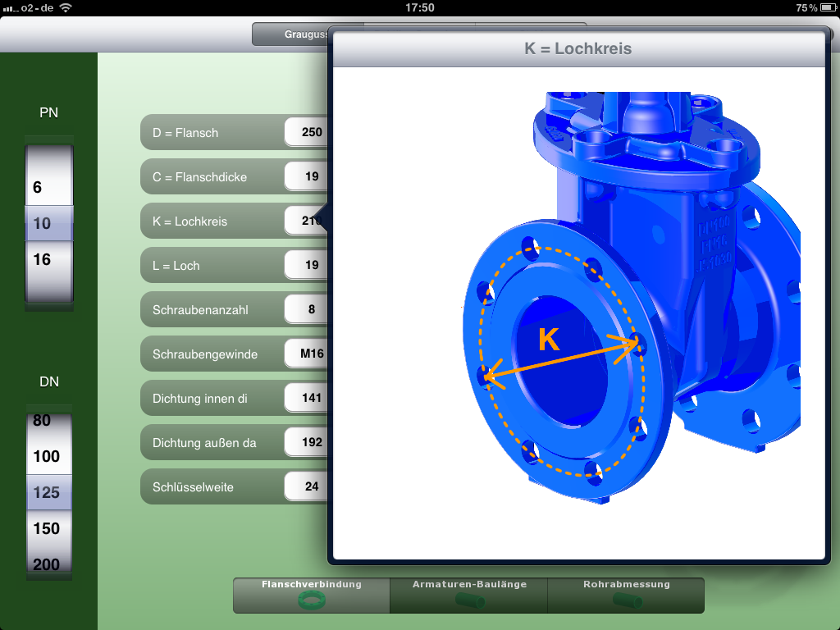Screen dimensions: 840x630
Task: Choose DN 150 in diameter picker
Action: pos(47,529)
